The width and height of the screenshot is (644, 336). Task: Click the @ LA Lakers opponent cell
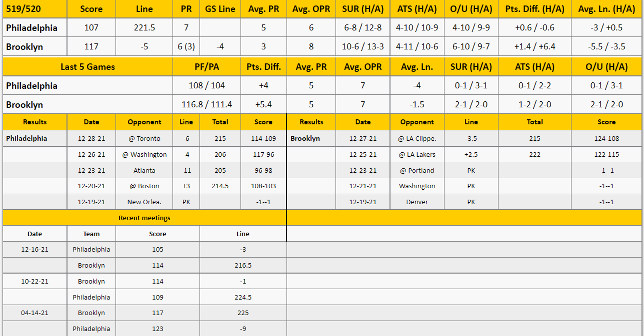pos(417,154)
